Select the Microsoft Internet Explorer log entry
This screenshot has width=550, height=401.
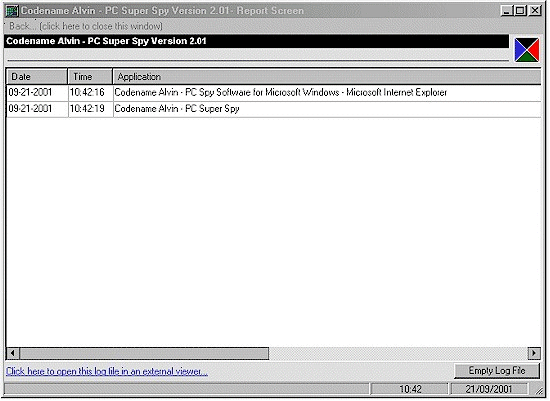click(x=274, y=93)
